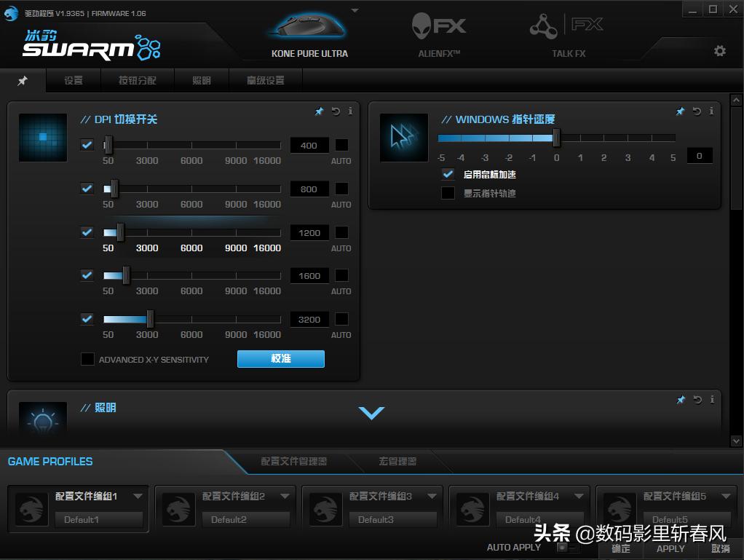Viewport: 744px width, 560px height.
Task: Click the 3200 DPI slider handle
Action: tap(150, 319)
